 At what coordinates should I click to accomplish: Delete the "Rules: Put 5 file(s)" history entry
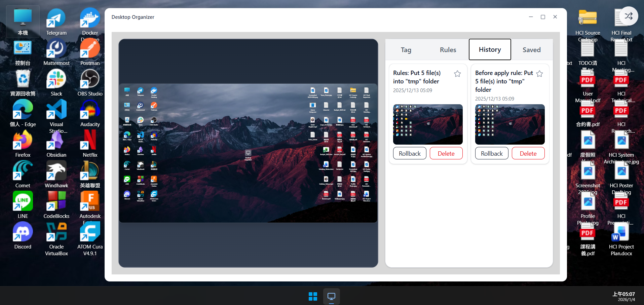tap(446, 153)
